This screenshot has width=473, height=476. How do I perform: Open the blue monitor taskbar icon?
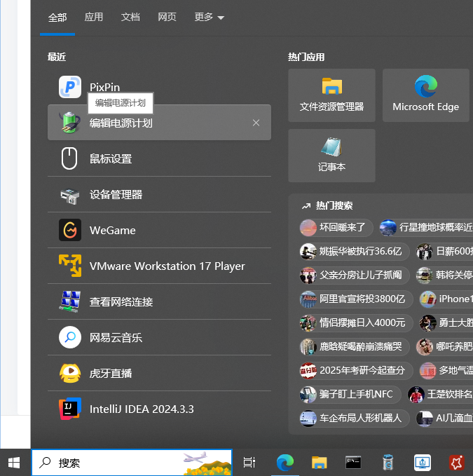(423, 463)
